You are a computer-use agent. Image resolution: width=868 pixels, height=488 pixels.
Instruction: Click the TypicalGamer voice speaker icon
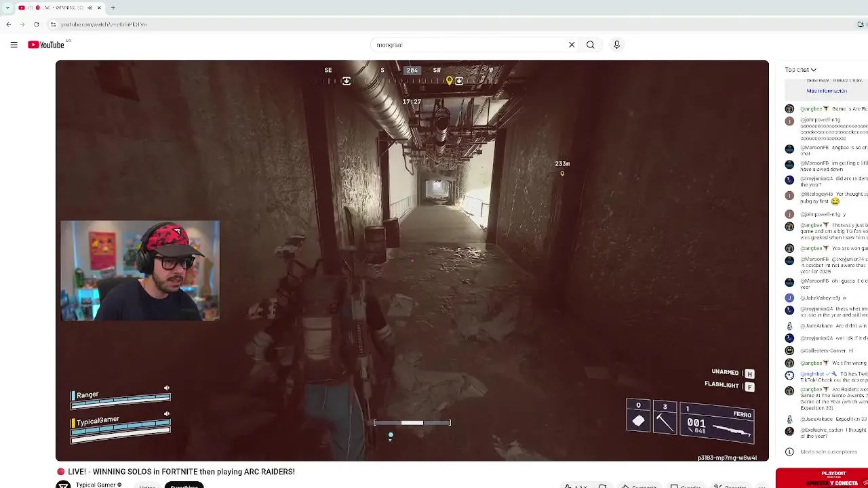click(x=167, y=413)
